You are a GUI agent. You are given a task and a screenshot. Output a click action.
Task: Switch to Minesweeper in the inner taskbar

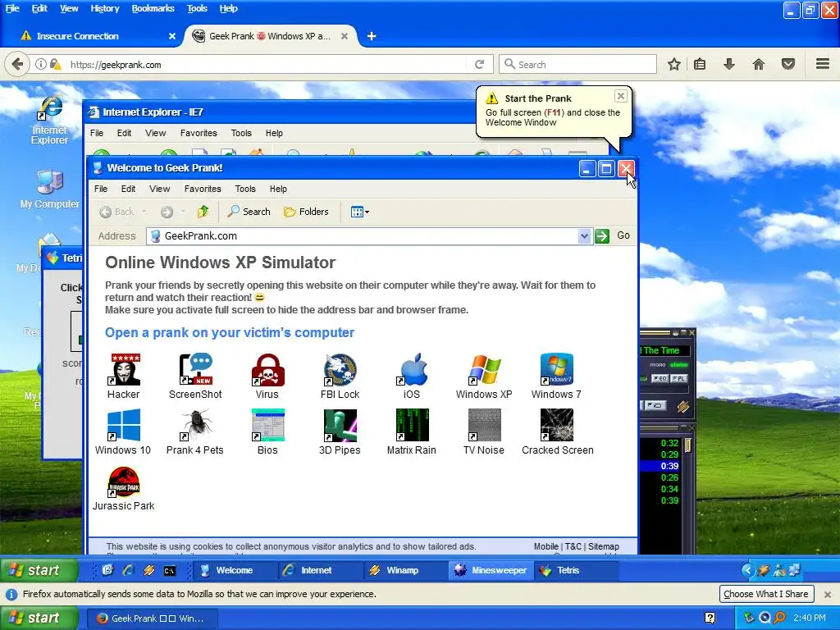(x=491, y=570)
